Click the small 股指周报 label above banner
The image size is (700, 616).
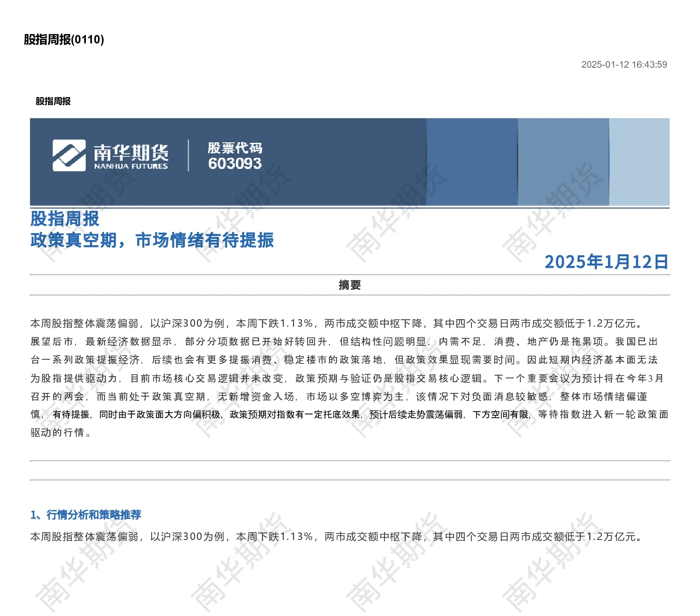click(53, 101)
